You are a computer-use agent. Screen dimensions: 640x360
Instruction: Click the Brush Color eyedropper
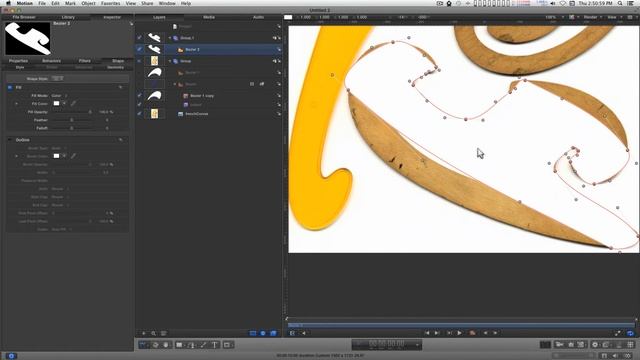click(73, 156)
